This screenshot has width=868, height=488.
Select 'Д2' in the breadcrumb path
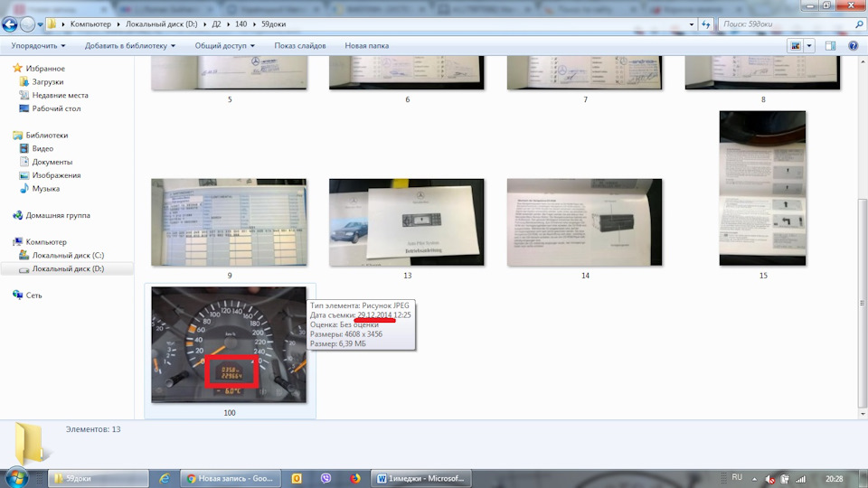point(216,24)
